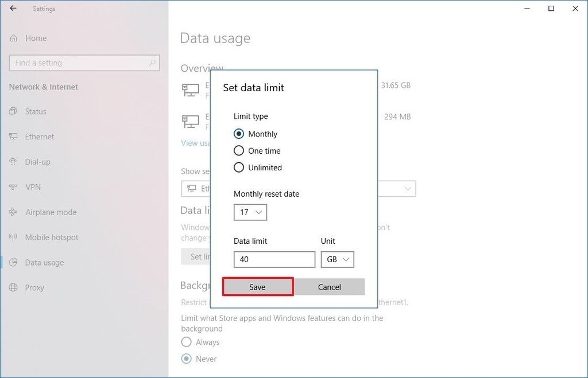The width and height of the screenshot is (588, 378).
Task: Save the data limit settings
Action: tap(258, 287)
